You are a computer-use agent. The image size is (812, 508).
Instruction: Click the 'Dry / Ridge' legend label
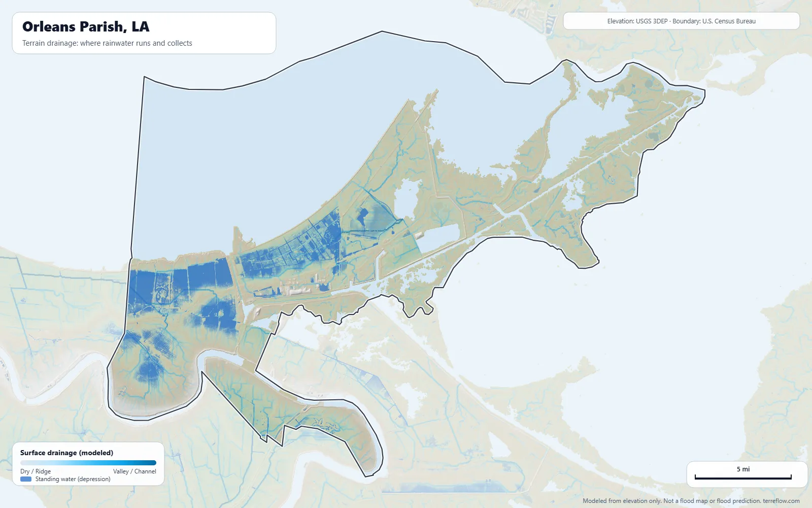click(36, 471)
